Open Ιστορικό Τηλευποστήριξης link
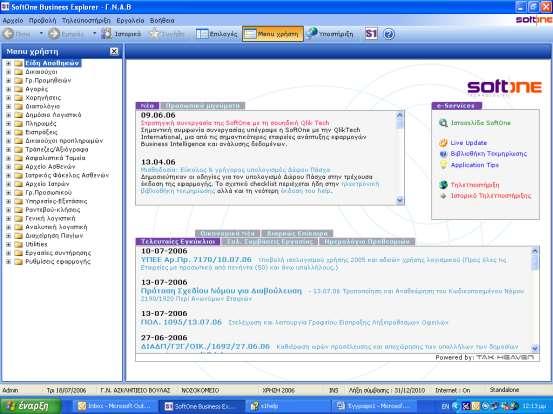This screenshot has width=553, height=414. (x=491, y=196)
